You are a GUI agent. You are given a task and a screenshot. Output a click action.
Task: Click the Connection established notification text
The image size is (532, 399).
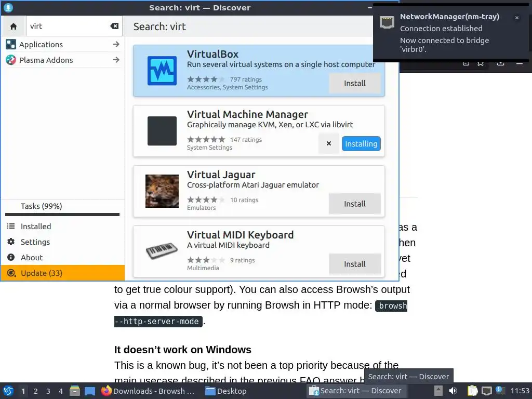(441, 29)
